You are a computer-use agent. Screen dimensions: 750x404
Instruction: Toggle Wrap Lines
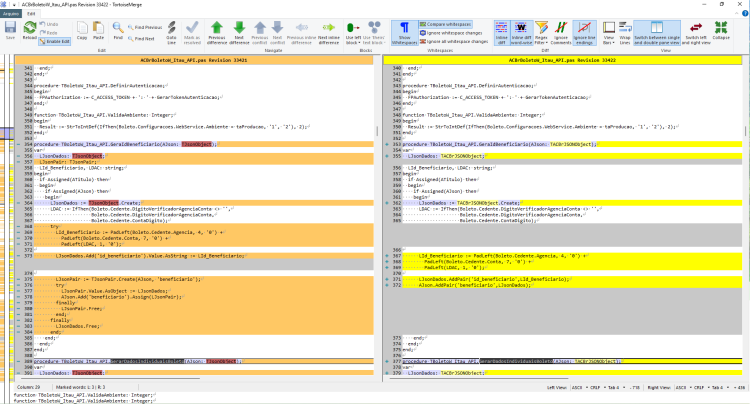(x=625, y=33)
